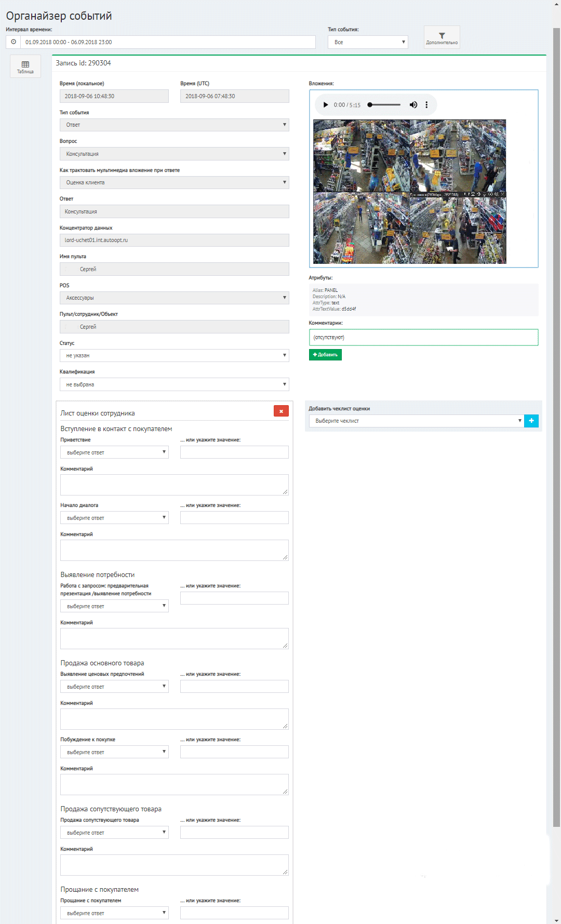This screenshot has width=561, height=924.
Task: Play the attached audio recording
Action: [x=326, y=105]
